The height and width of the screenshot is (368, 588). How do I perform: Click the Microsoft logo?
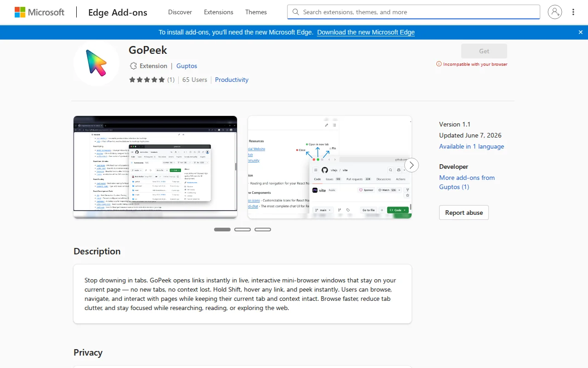[x=40, y=12]
